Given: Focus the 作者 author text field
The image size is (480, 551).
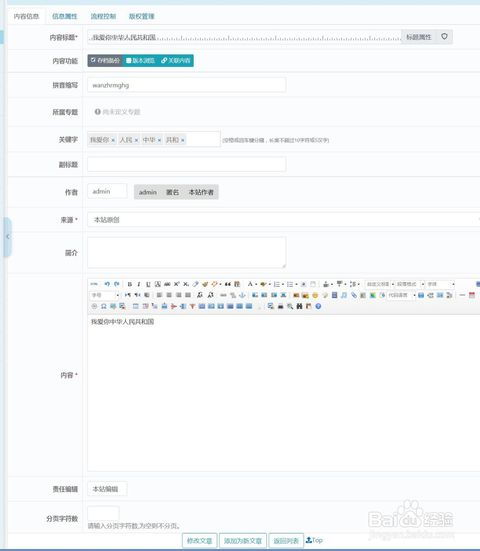Looking at the screenshot, I should tap(107, 191).
